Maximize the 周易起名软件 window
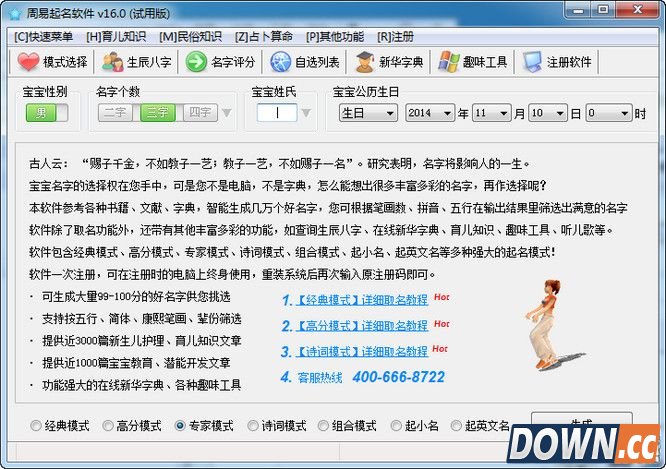The height and width of the screenshot is (469, 666). tap(603, 10)
